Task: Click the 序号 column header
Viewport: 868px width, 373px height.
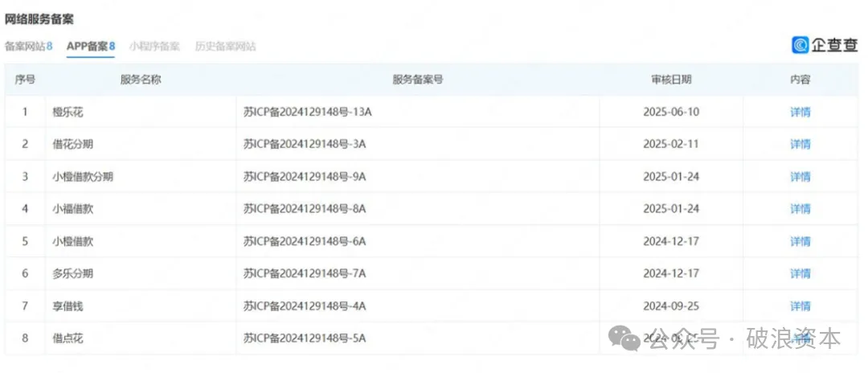Action: (x=25, y=80)
